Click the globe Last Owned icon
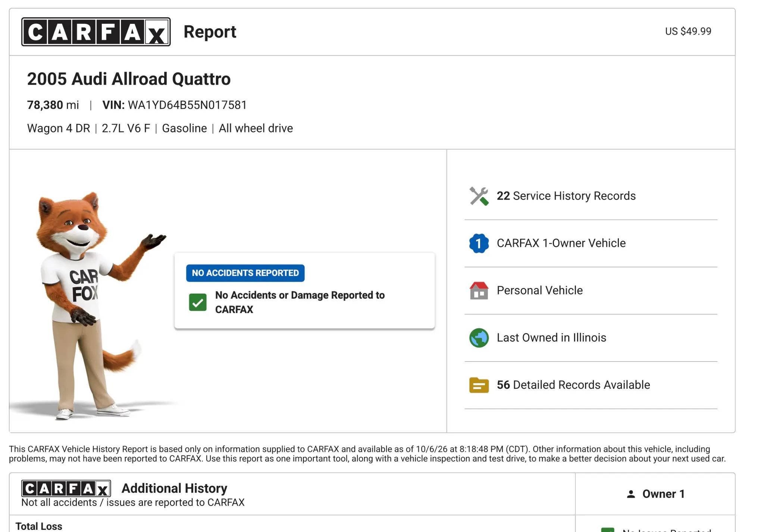The image size is (764, 532). [479, 338]
